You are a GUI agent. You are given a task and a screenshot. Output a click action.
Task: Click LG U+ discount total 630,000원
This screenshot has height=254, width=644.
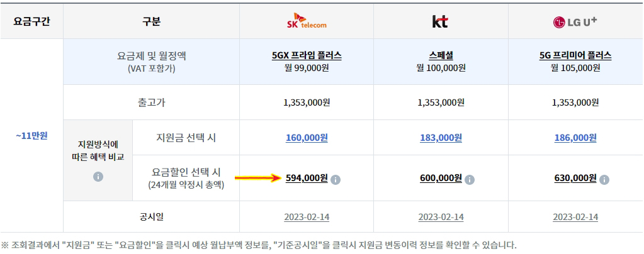coord(575,178)
